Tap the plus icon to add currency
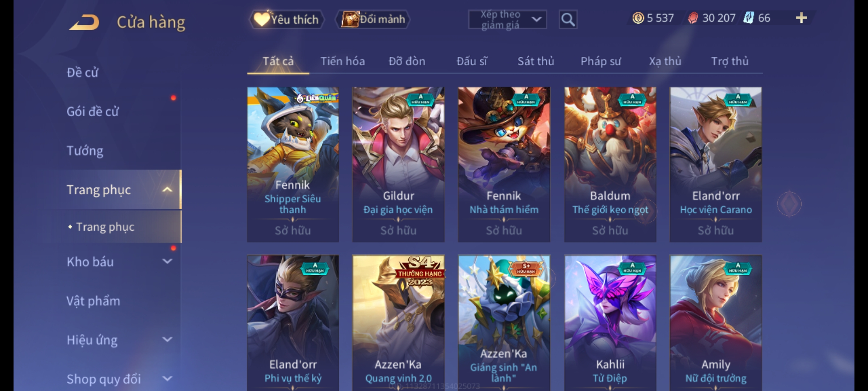This screenshot has width=868, height=391. 801,18
